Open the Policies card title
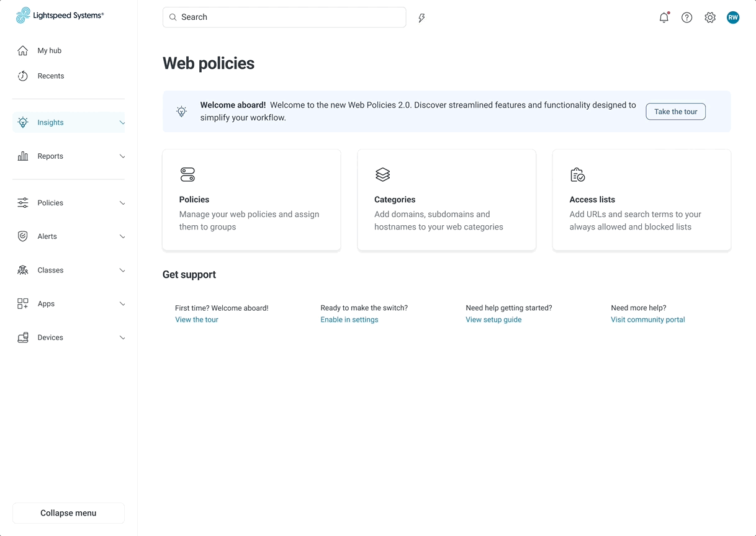Screen dimensions: 756x536 coord(194,200)
